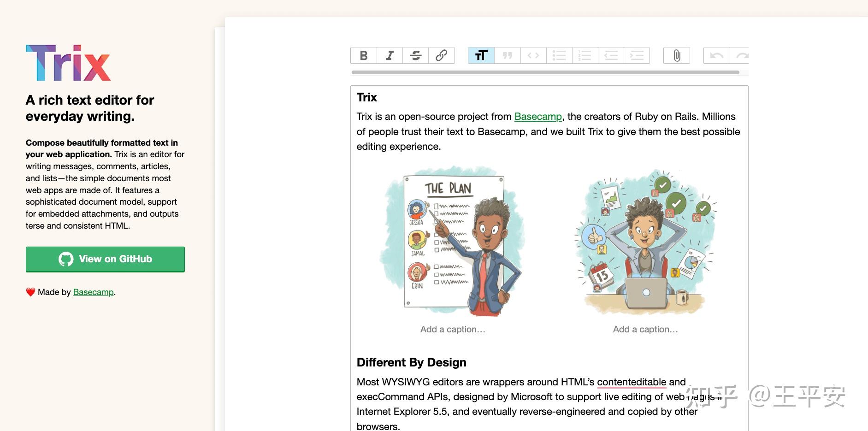The height and width of the screenshot is (431, 868).
Task: Select 'The Plan' illustration attachment
Action: (x=452, y=241)
